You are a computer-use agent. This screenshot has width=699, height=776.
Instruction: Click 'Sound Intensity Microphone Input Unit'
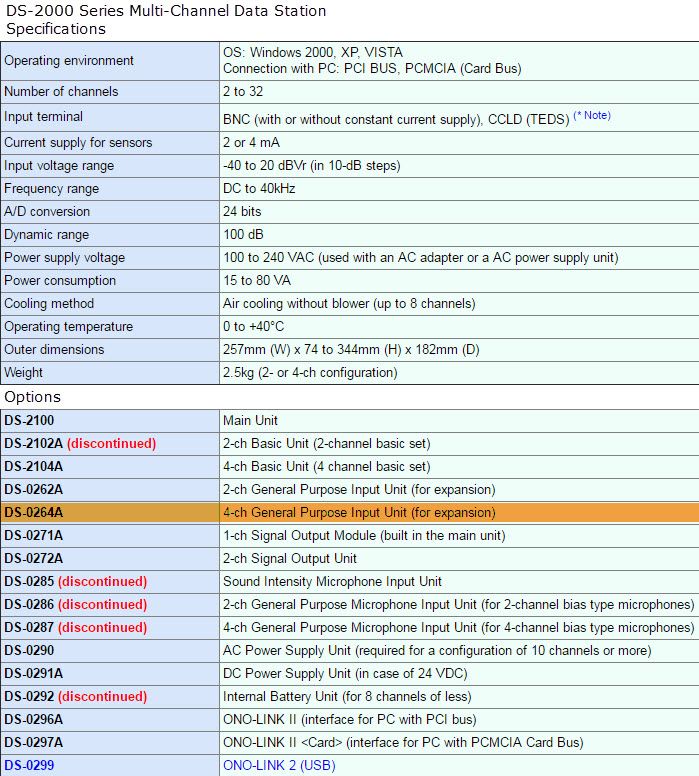[332, 582]
